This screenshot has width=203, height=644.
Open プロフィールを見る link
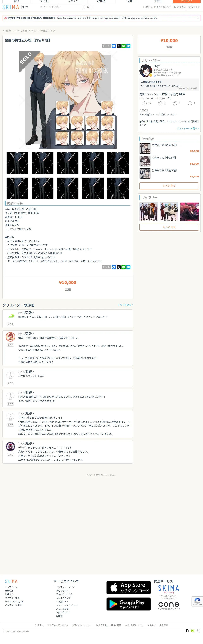point(188,129)
